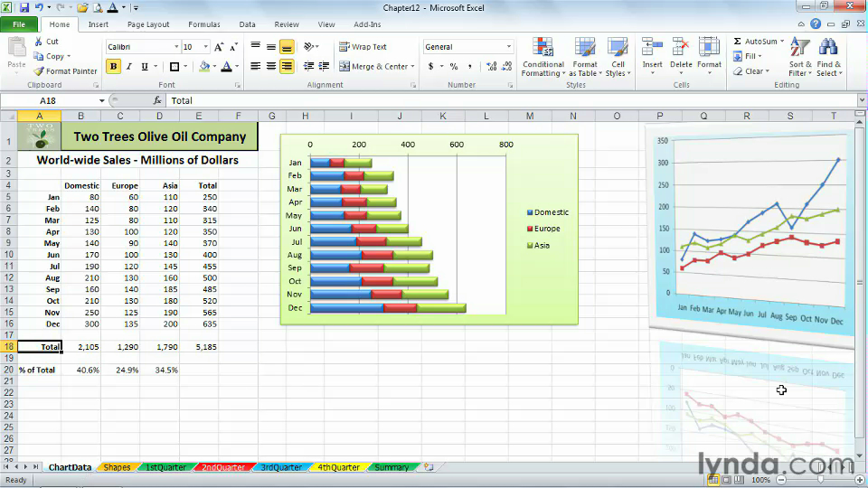
Task: Open Cell Styles gallery
Action: click(x=618, y=57)
